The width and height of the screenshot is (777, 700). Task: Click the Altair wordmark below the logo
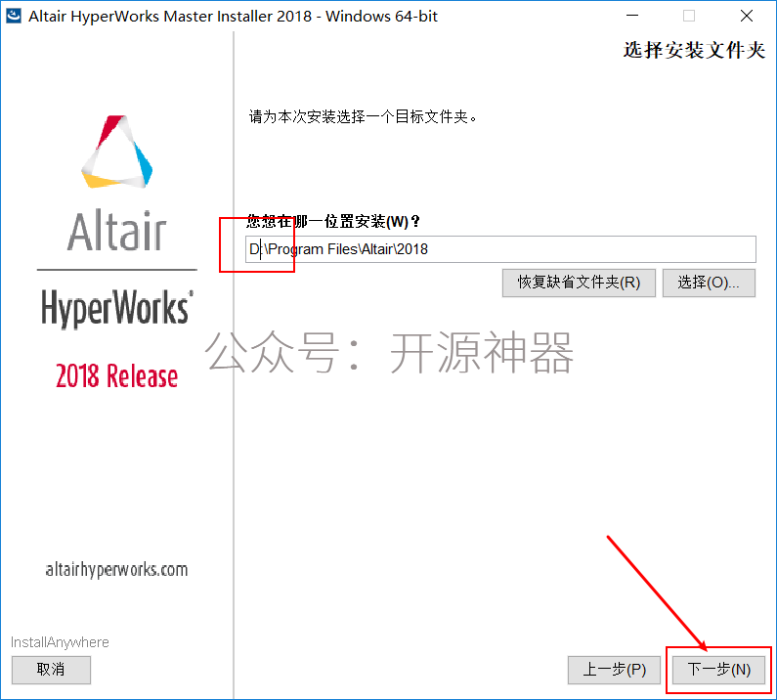117,231
